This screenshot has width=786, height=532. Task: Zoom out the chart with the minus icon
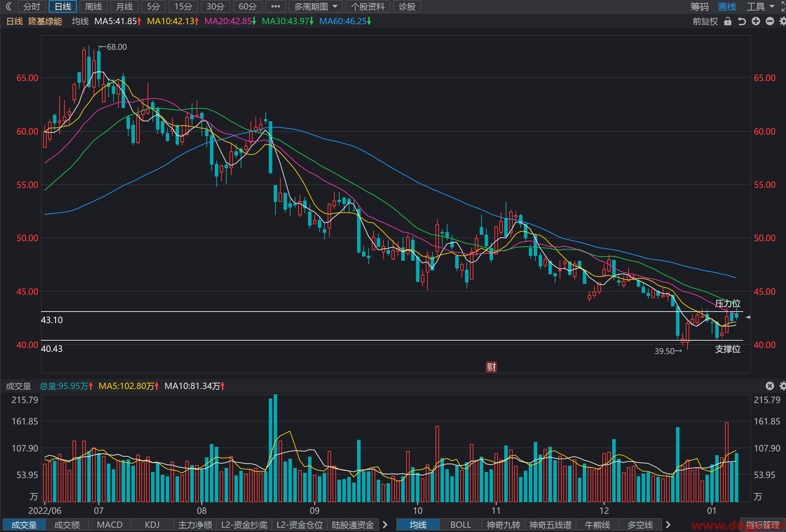coord(770,21)
